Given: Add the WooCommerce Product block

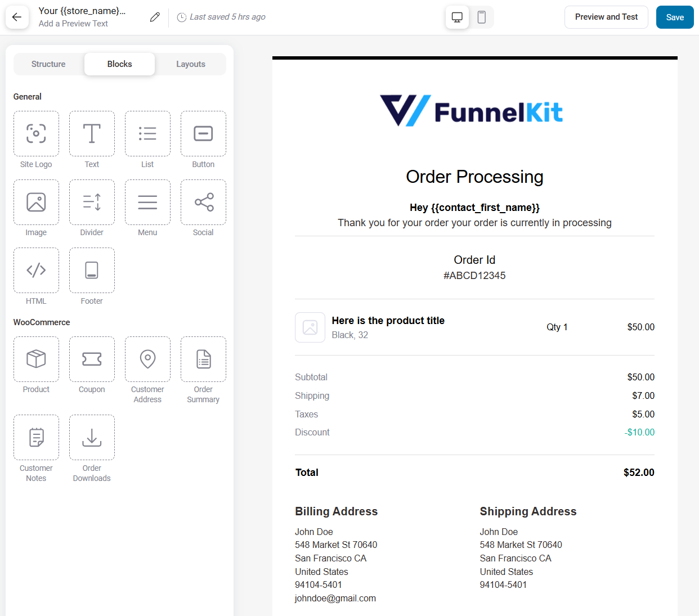Looking at the screenshot, I should coord(36,359).
